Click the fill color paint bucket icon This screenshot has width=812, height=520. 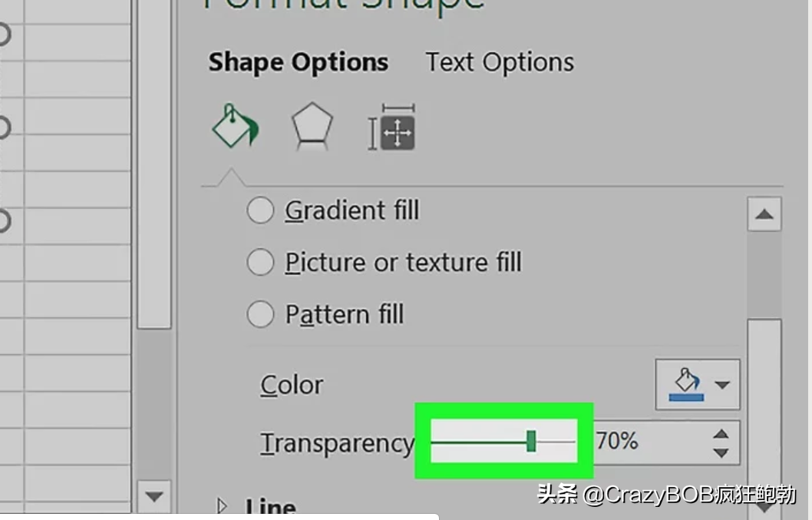(687, 385)
